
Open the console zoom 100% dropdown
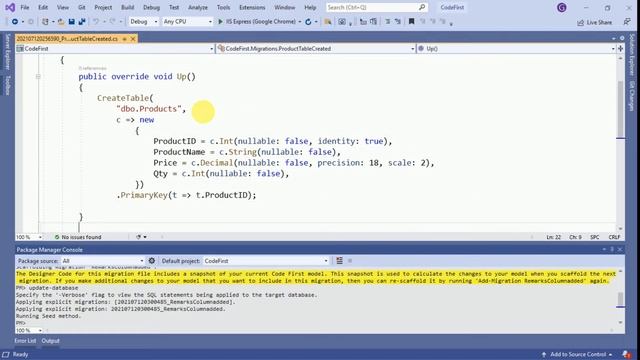pos(29,330)
